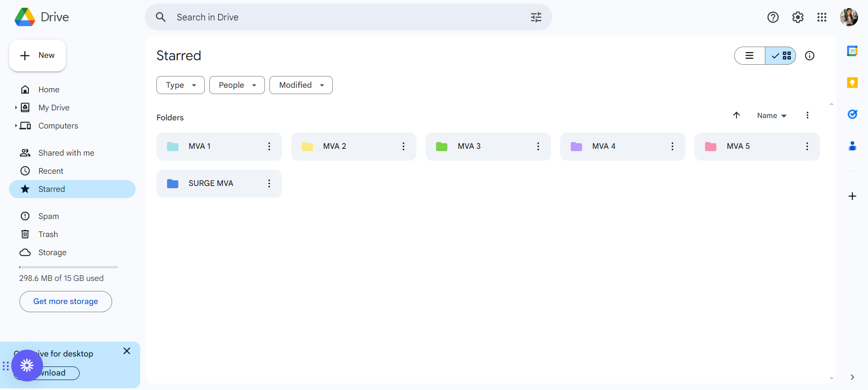The width and height of the screenshot is (868, 390).
Task: Click the storage usage progress bar
Action: coord(69,267)
